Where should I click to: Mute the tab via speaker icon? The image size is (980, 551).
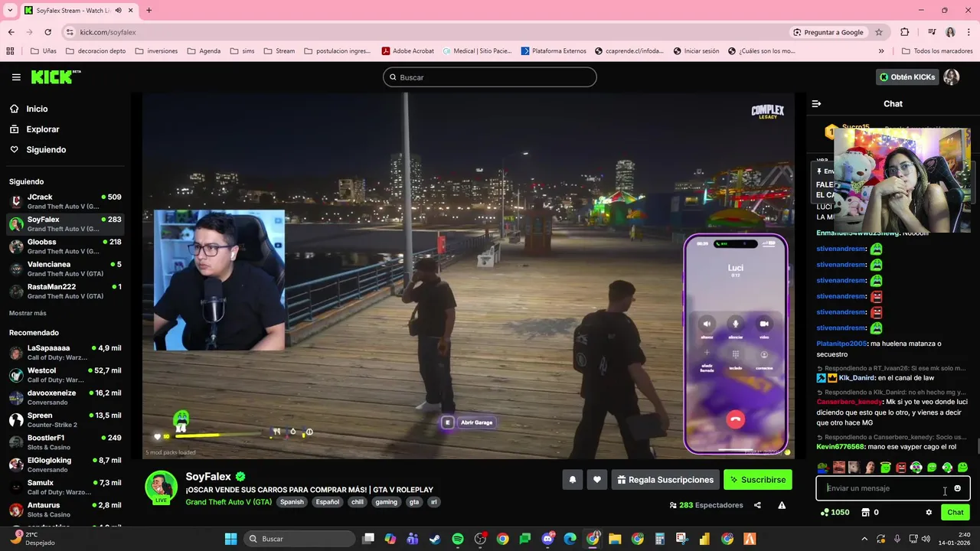[119, 11]
